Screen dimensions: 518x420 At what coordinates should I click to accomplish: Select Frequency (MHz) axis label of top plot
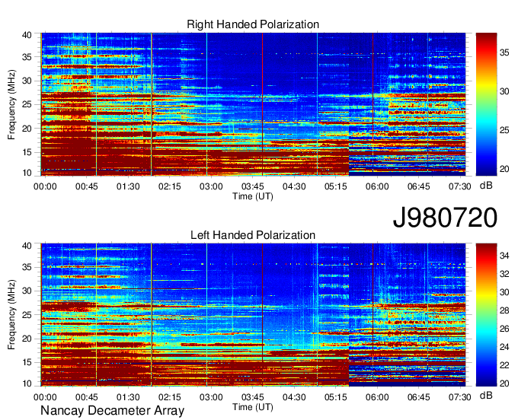11,104
